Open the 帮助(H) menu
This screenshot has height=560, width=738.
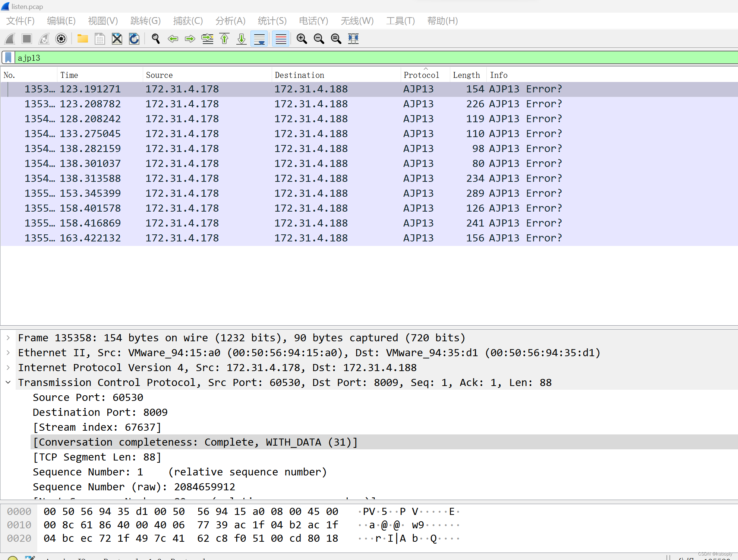click(x=442, y=21)
